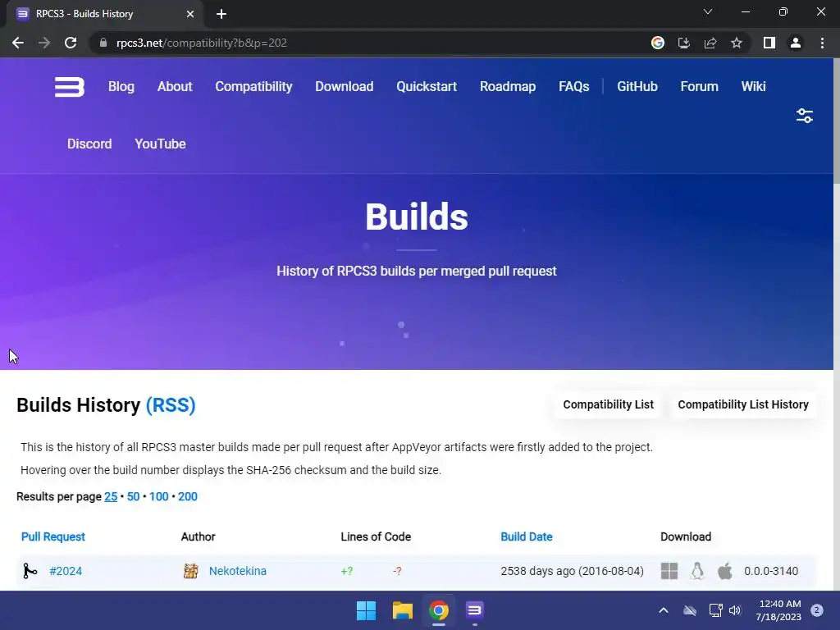This screenshot has width=840, height=630.
Task: Click the Windows download icon for build 0.0.0-3140
Action: (669, 571)
